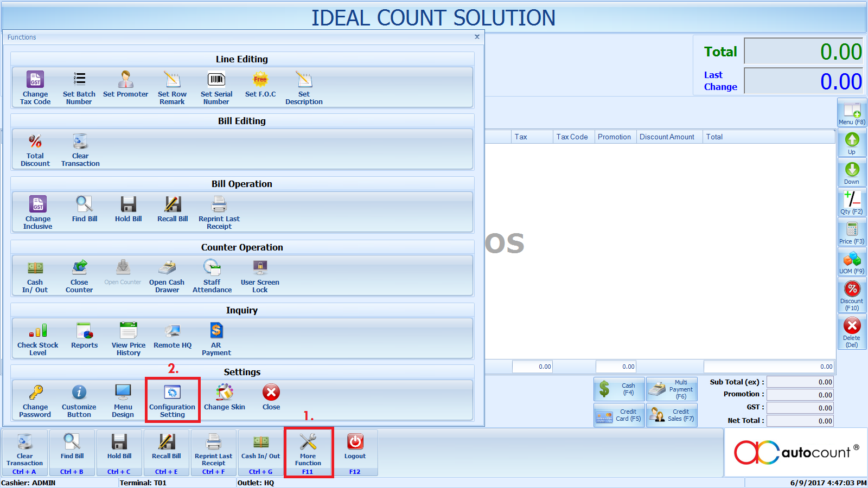
Task: Click the Tax Code column header
Action: (x=572, y=137)
